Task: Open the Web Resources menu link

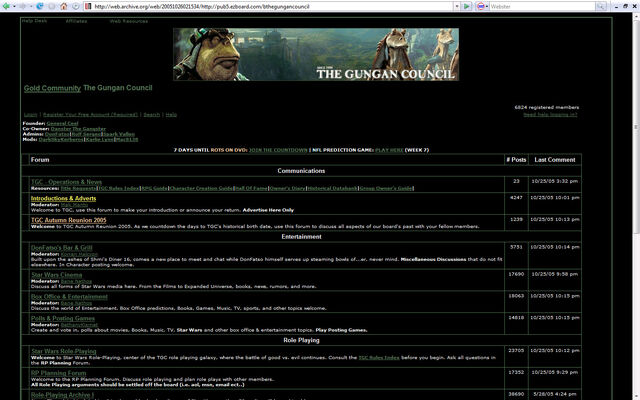Action: (129, 21)
